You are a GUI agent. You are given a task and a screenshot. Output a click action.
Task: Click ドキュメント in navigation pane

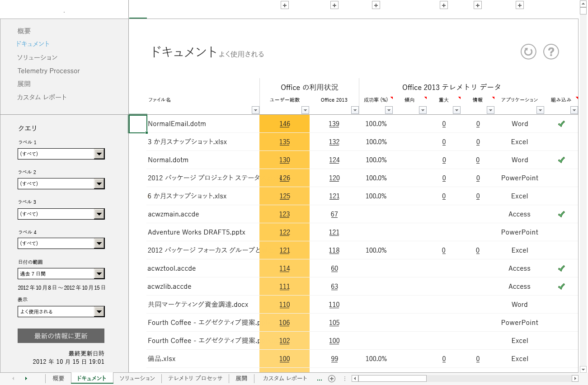point(33,44)
